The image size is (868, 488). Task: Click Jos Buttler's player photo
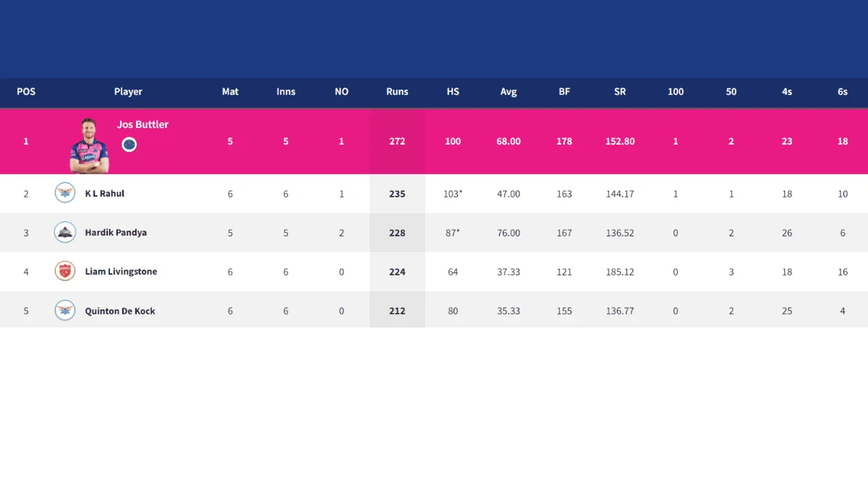89,145
